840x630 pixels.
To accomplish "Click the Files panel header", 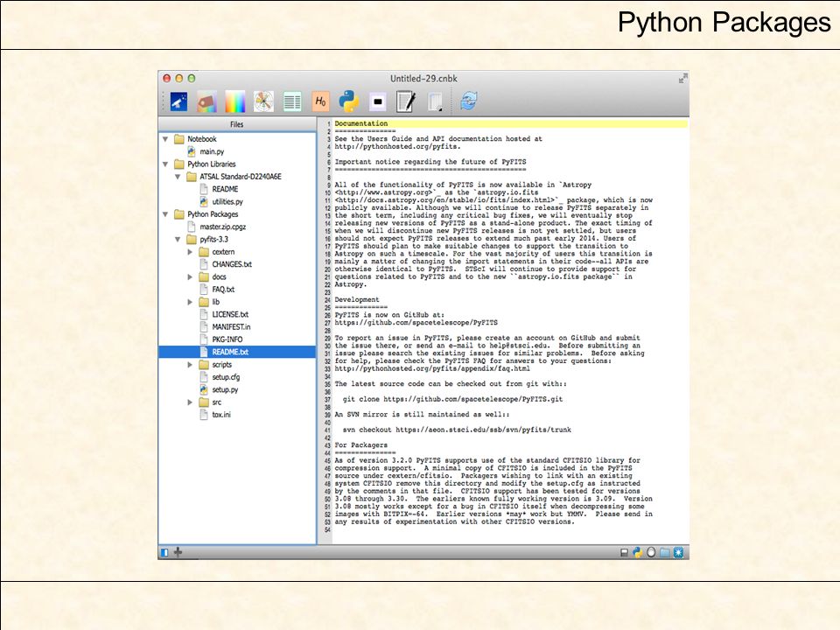I will point(237,124).
